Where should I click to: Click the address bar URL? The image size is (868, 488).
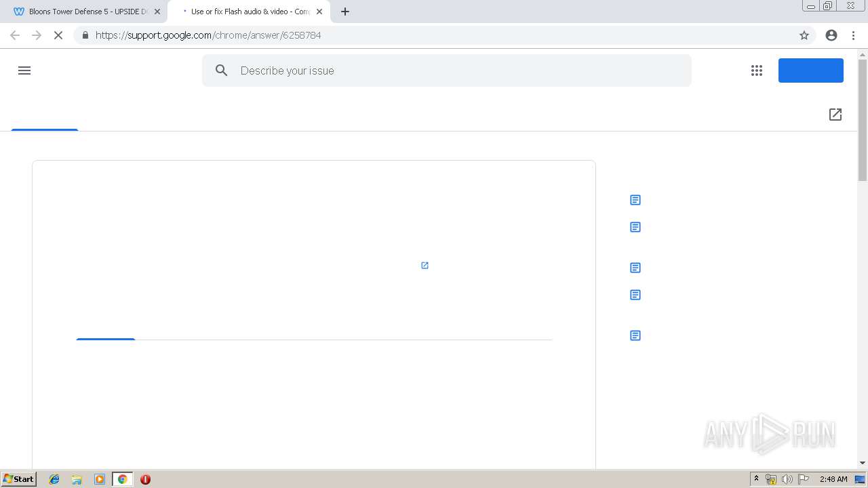point(208,35)
